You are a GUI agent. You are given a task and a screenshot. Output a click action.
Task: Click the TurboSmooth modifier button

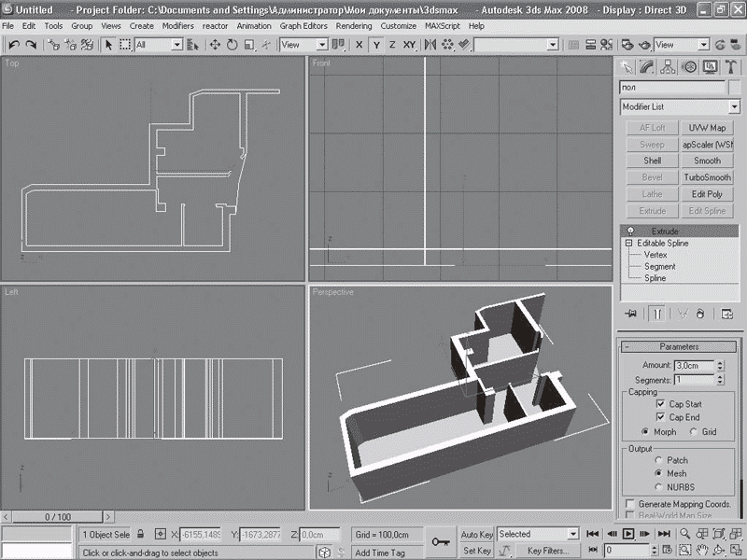(x=706, y=177)
